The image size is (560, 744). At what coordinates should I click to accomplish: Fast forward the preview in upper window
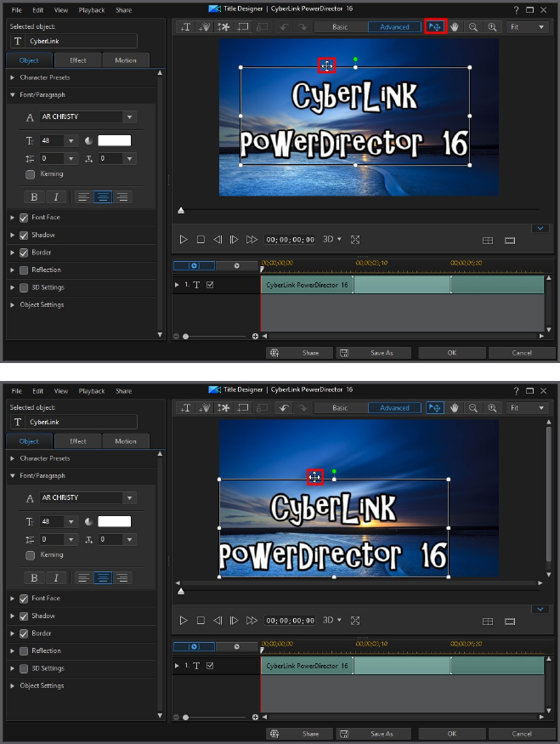click(x=252, y=240)
